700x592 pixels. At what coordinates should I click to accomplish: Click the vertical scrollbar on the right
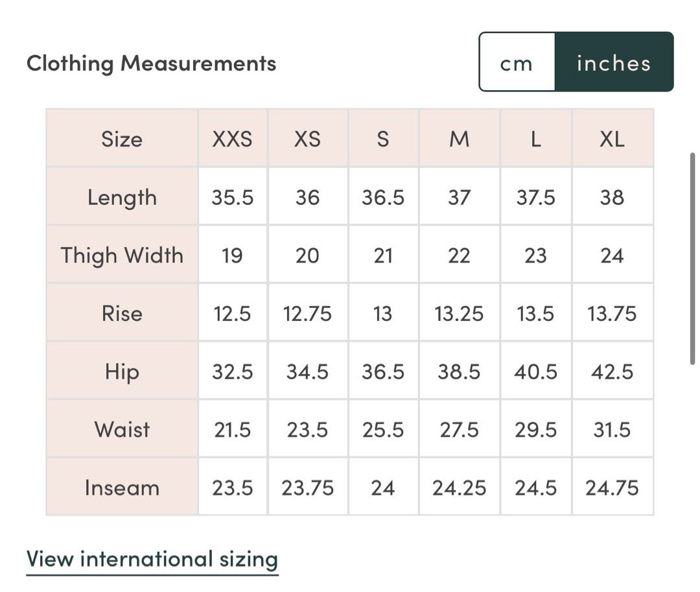[x=692, y=258]
